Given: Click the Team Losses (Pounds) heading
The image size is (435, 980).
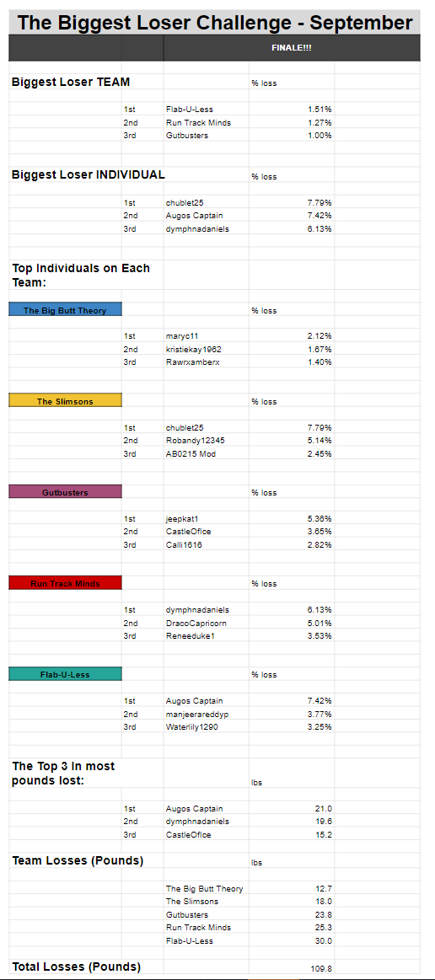Looking at the screenshot, I should (x=78, y=860).
